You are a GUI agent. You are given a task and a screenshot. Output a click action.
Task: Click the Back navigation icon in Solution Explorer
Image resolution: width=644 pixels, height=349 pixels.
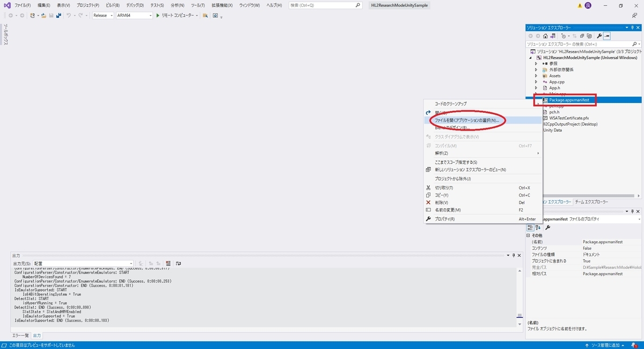[530, 36]
